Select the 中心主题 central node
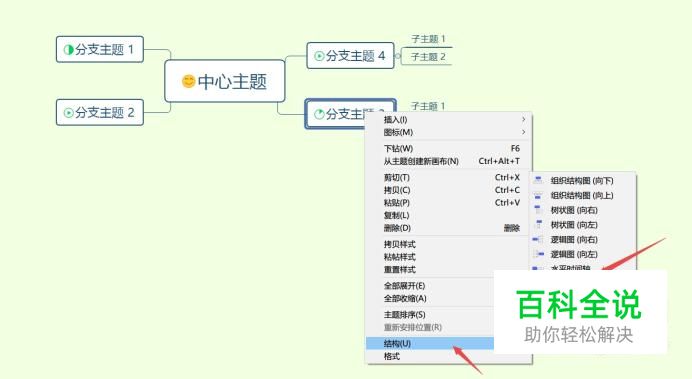The width and height of the screenshot is (692, 379). point(225,81)
